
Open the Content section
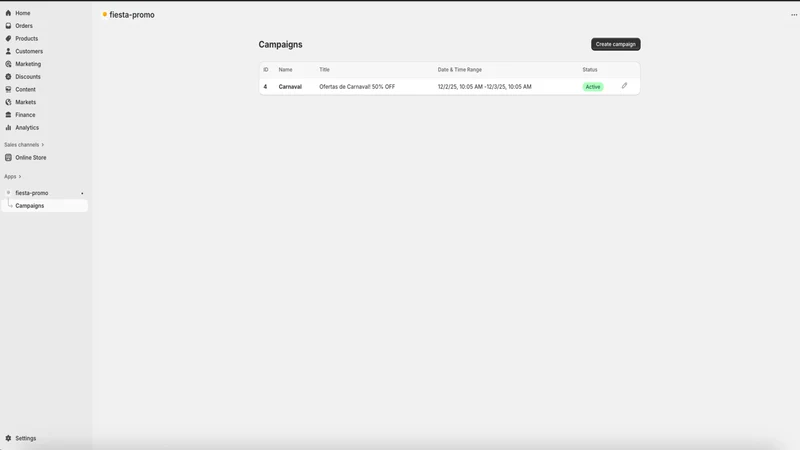25,90
